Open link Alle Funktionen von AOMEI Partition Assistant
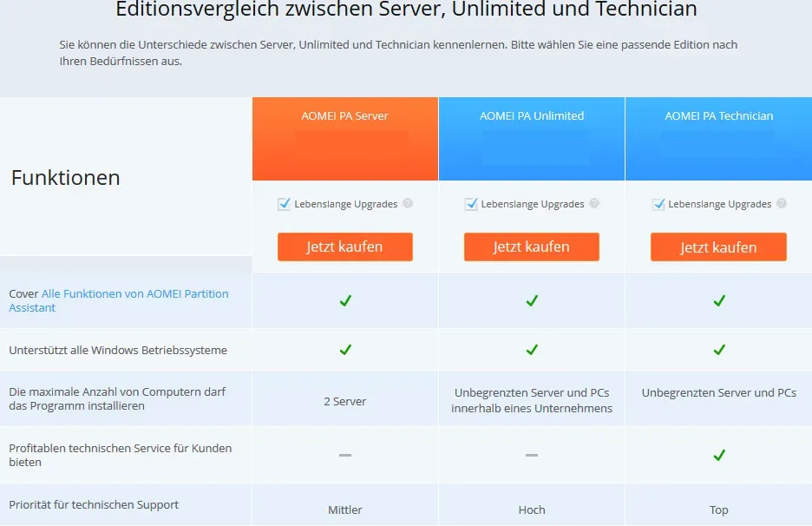This screenshot has width=812, height=526. [x=119, y=300]
